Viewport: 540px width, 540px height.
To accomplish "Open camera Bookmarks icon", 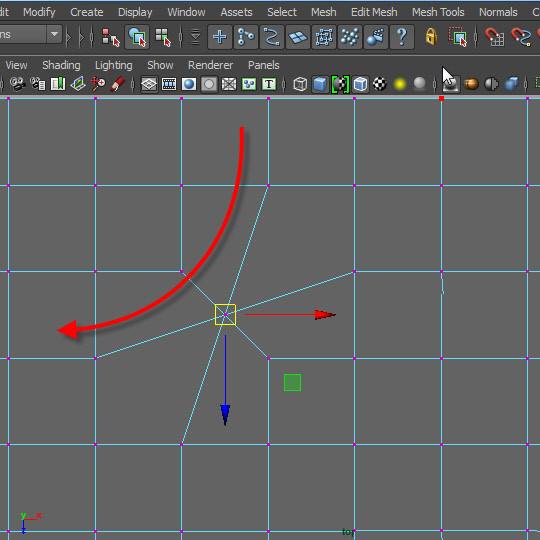I will pyautogui.click(x=58, y=84).
